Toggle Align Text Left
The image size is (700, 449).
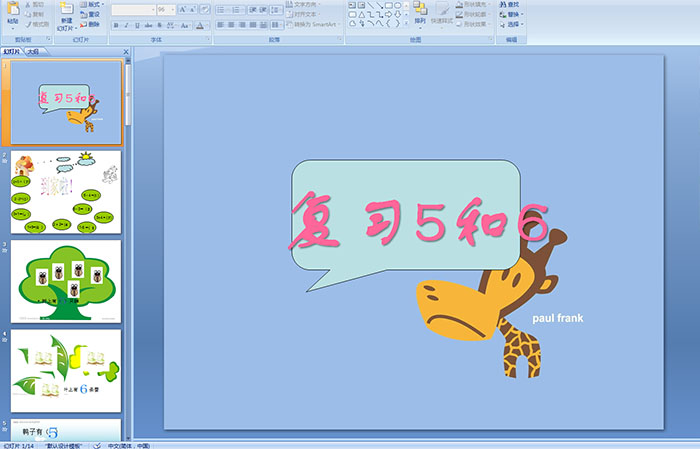[221, 25]
